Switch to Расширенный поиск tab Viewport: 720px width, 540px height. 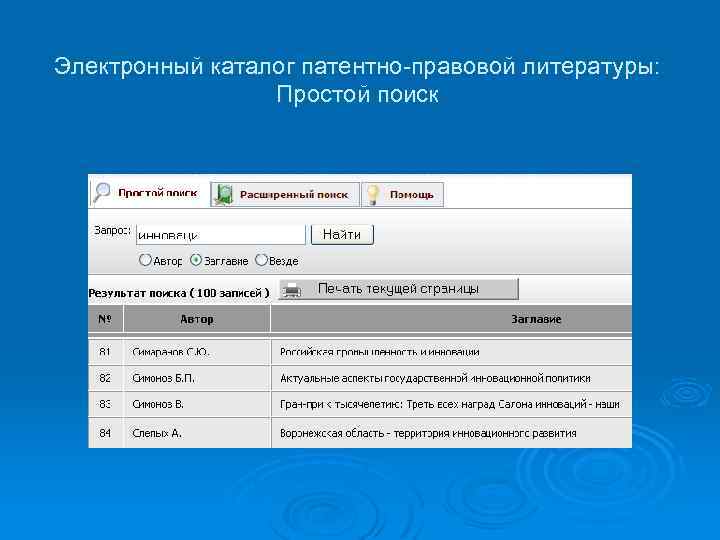click(284, 195)
